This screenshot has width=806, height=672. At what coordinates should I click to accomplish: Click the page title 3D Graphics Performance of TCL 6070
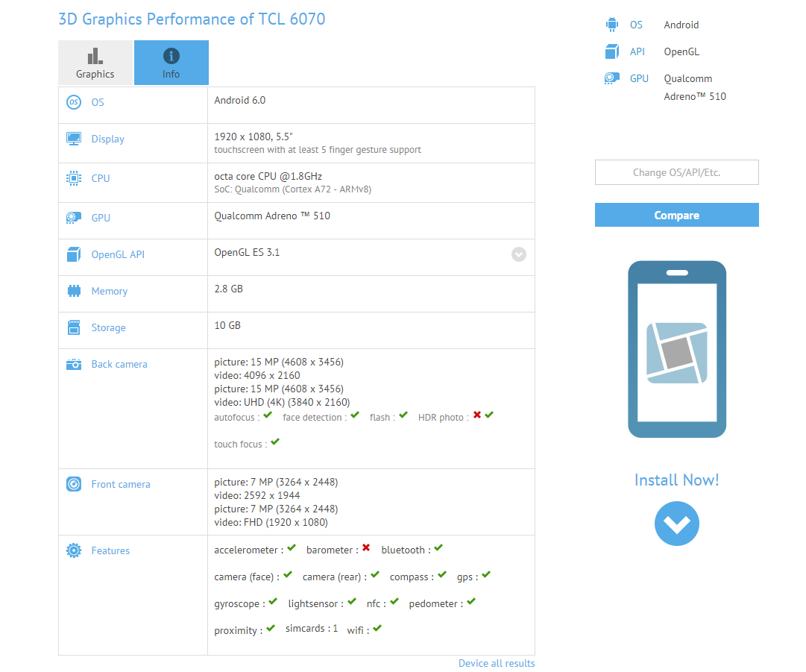(192, 19)
